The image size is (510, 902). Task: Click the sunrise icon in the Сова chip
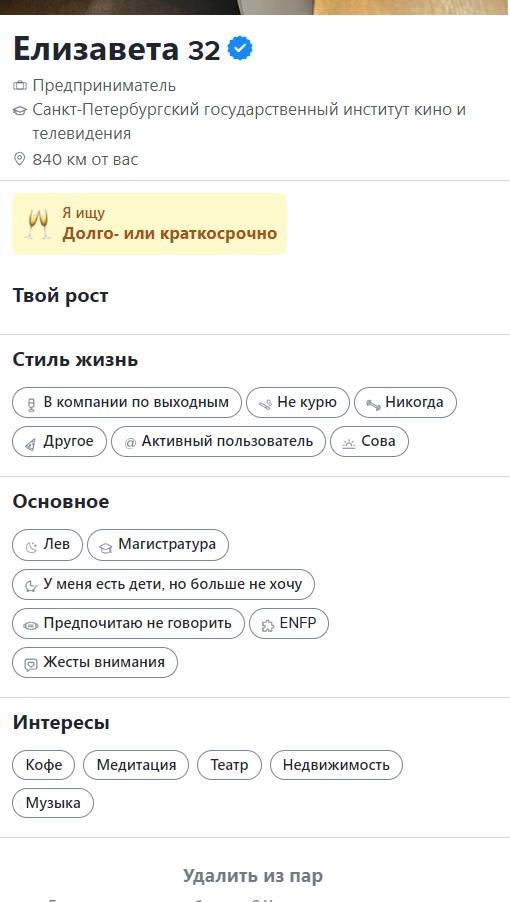coord(349,444)
